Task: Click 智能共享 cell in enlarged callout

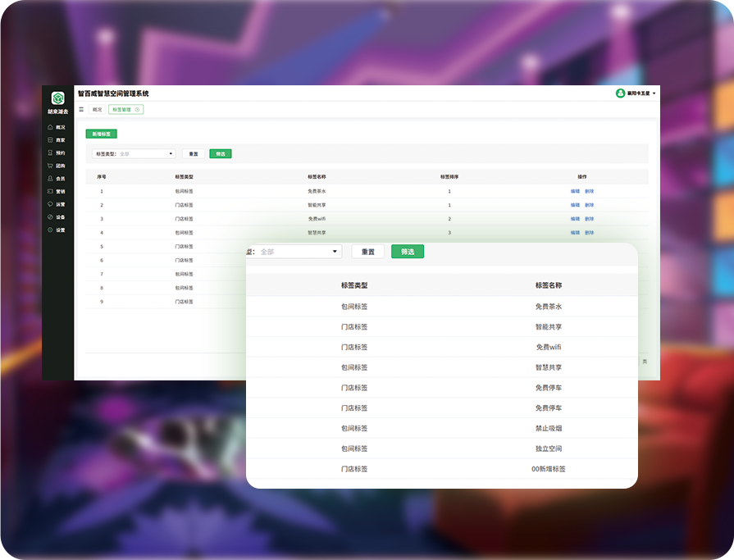Action: [549, 327]
